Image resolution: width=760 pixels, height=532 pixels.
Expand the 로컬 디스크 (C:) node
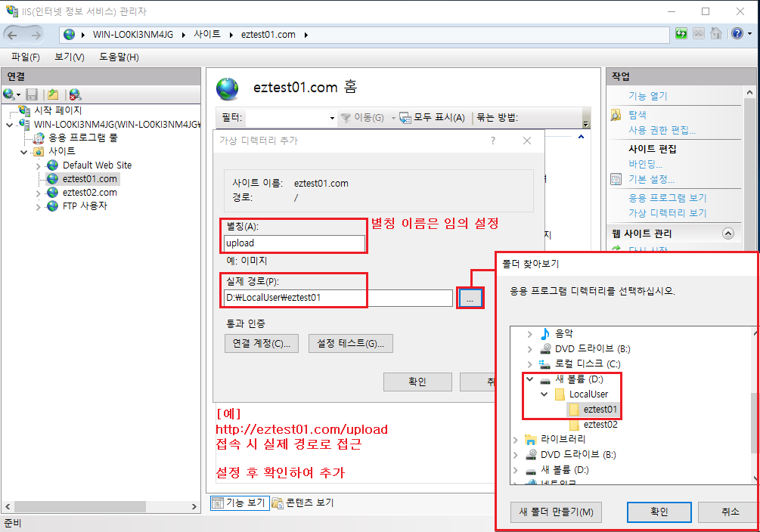530,364
